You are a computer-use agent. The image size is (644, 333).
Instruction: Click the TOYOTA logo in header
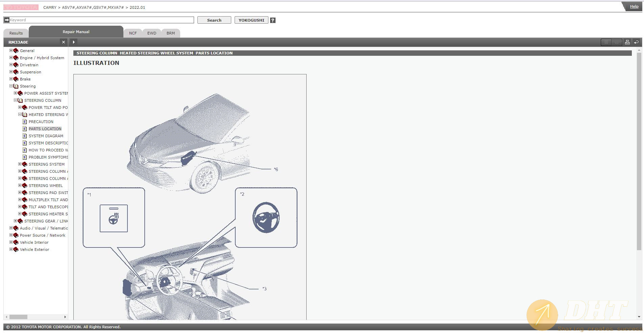(21, 7)
